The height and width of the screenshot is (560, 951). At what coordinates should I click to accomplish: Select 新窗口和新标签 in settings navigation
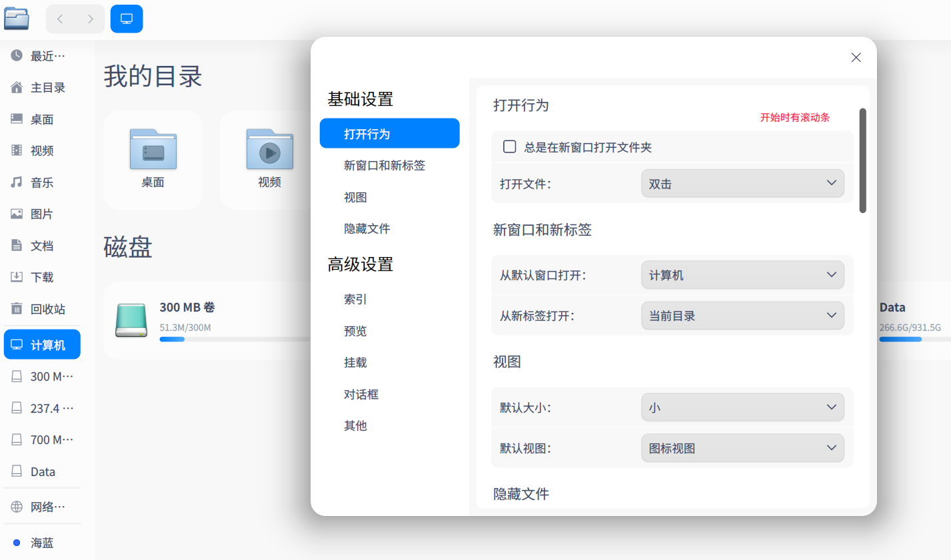point(385,165)
